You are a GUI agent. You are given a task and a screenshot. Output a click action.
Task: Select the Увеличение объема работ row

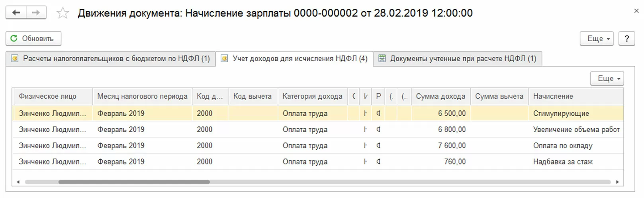tap(576, 130)
